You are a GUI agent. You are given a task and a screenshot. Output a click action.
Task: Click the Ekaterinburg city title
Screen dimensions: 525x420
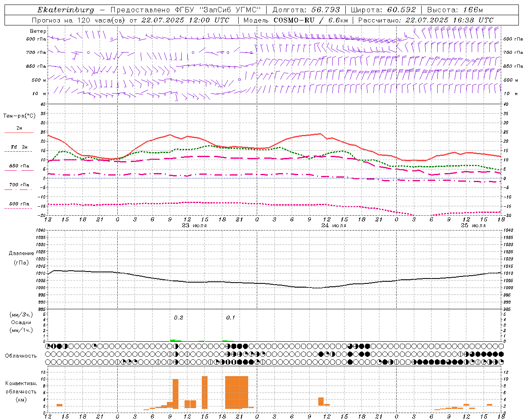pos(66,10)
